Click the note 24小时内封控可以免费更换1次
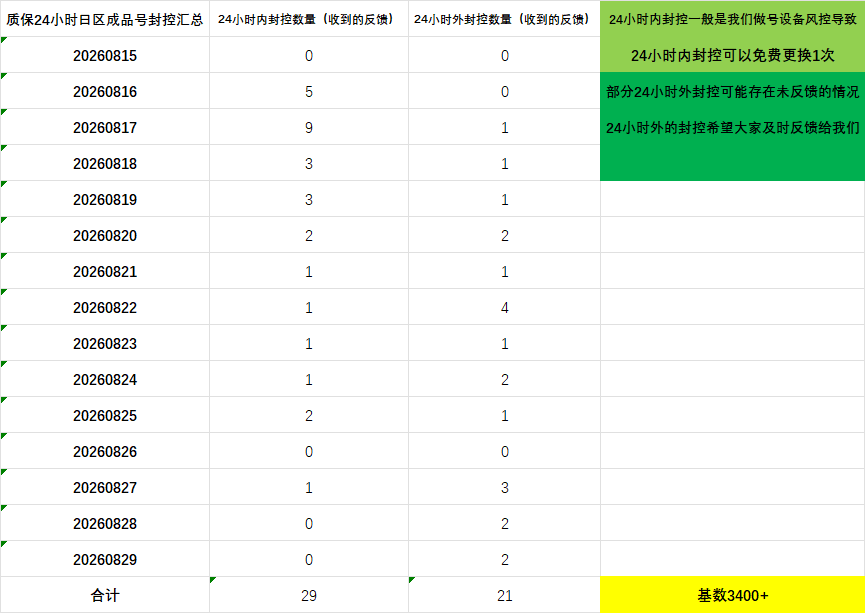865x613 pixels. 733,55
